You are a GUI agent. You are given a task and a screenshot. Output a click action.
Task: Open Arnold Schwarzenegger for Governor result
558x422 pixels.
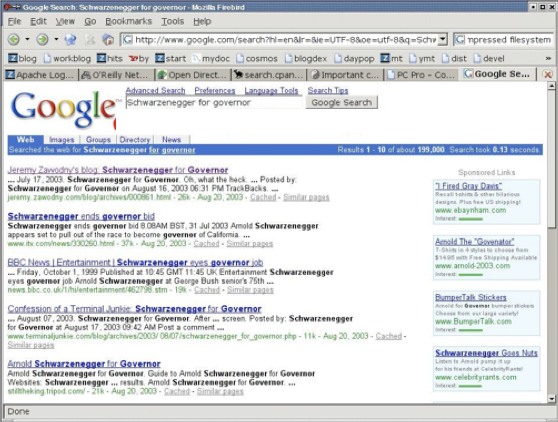tap(84, 364)
